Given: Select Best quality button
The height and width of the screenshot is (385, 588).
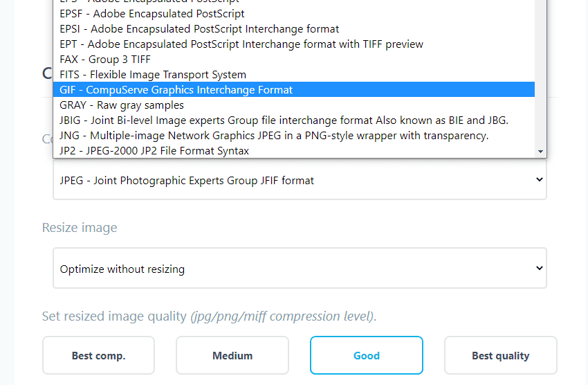Looking at the screenshot, I should (501, 355).
